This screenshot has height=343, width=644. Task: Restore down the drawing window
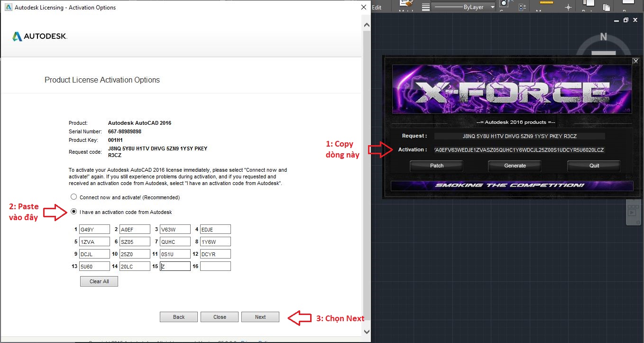tap(626, 20)
